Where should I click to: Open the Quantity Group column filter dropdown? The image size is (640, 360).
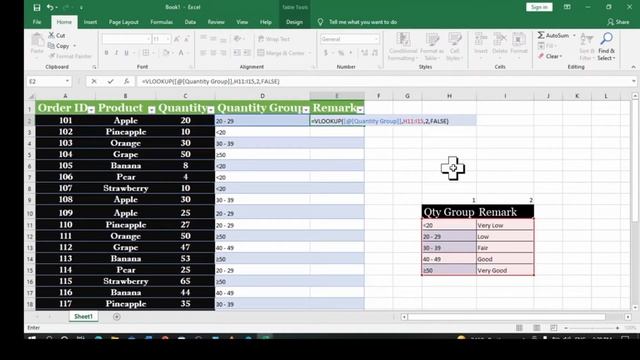point(306,109)
